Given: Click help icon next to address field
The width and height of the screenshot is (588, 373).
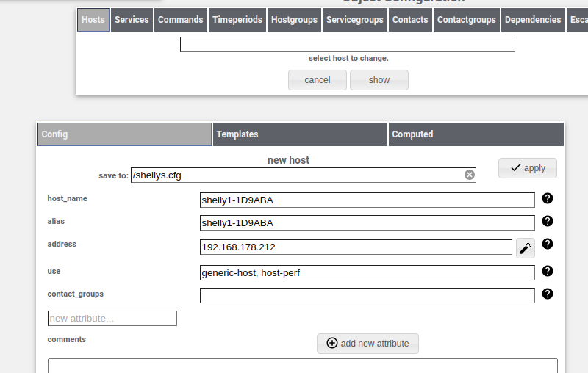Looking at the screenshot, I should click(x=548, y=245).
